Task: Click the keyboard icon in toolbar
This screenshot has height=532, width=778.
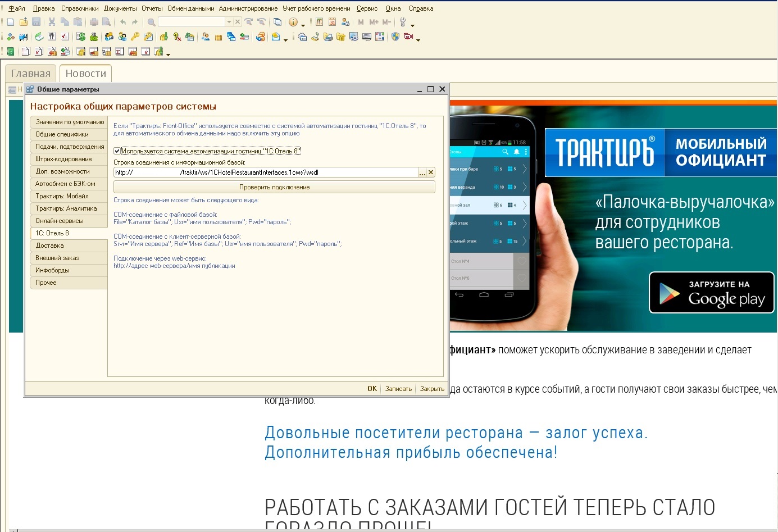Action: [366, 37]
